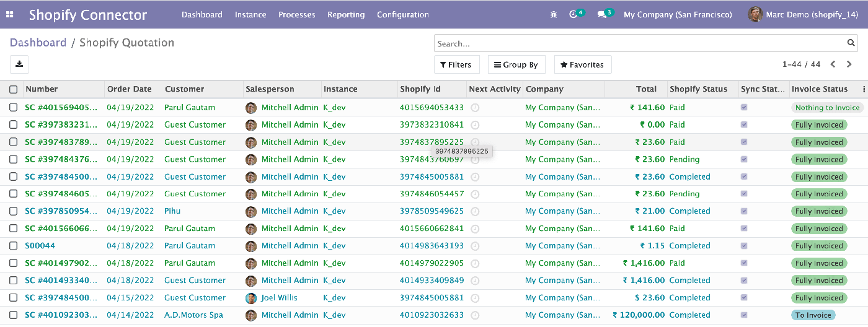Click the export download icon button
This screenshot has height=327, width=868.
point(19,64)
